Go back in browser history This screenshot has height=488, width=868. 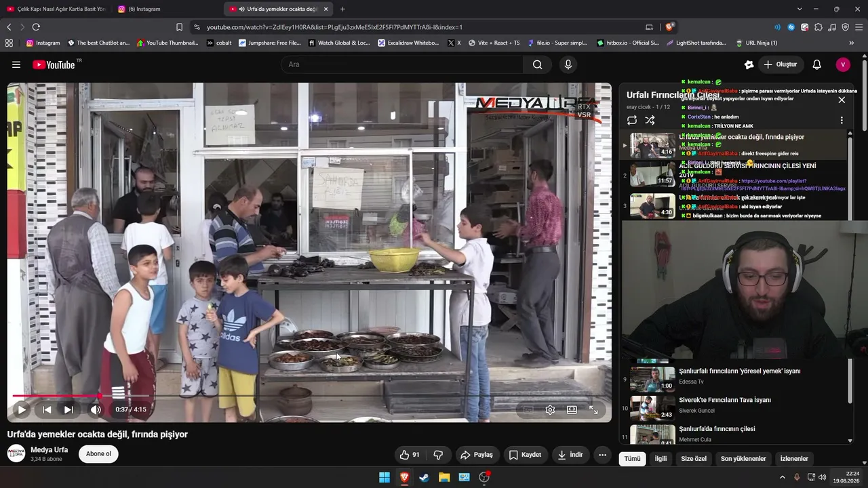(x=9, y=27)
